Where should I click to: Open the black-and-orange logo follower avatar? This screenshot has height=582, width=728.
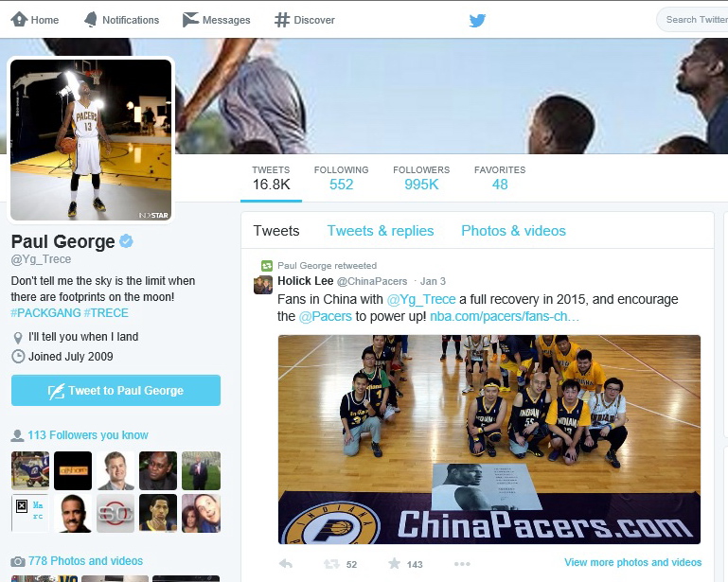pos(73,470)
